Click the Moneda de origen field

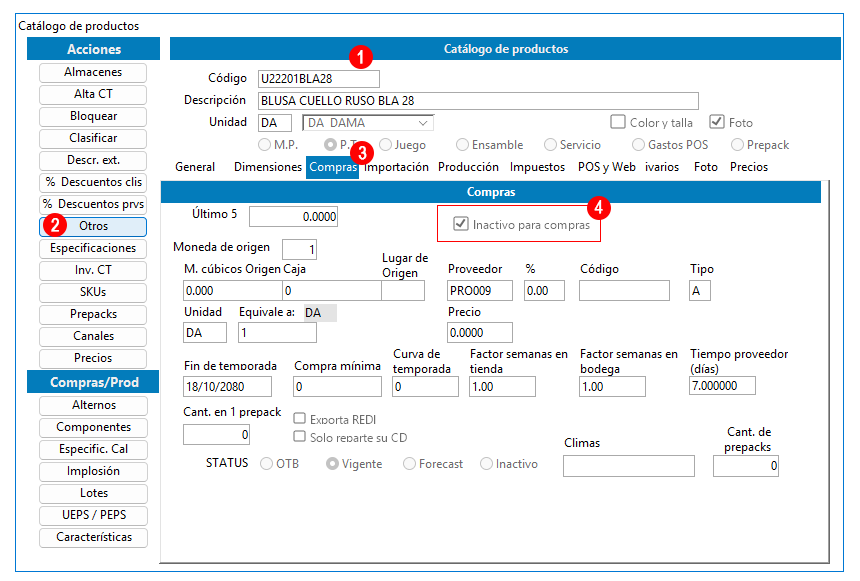click(x=299, y=250)
